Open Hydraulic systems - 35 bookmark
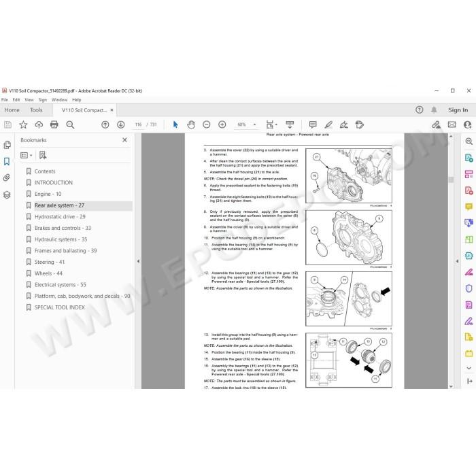This screenshot has height=476, width=476. coord(61,239)
